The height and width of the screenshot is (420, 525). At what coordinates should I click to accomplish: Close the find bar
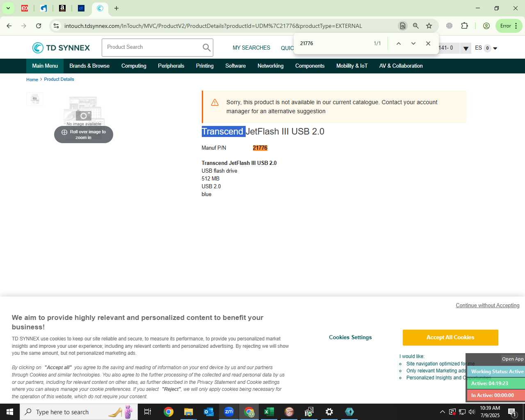(x=428, y=43)
